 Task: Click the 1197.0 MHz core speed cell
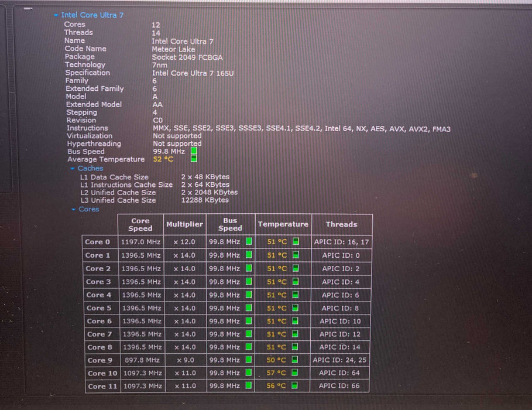[x=140, y=242]
